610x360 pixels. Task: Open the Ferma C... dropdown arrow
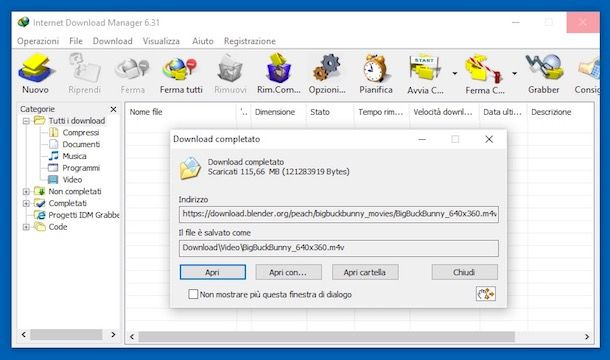(x=514, y=73)
